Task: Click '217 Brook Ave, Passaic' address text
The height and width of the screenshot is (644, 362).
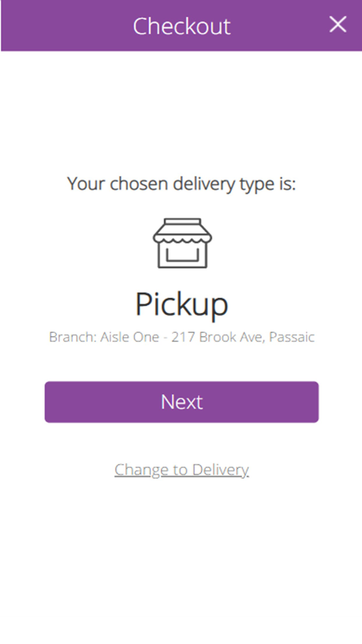Action: (243, 337)
